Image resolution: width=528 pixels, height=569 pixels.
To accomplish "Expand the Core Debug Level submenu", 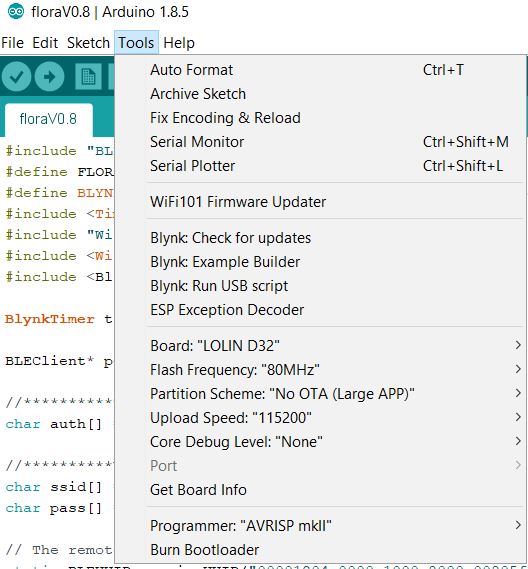I will pos(320,442).
